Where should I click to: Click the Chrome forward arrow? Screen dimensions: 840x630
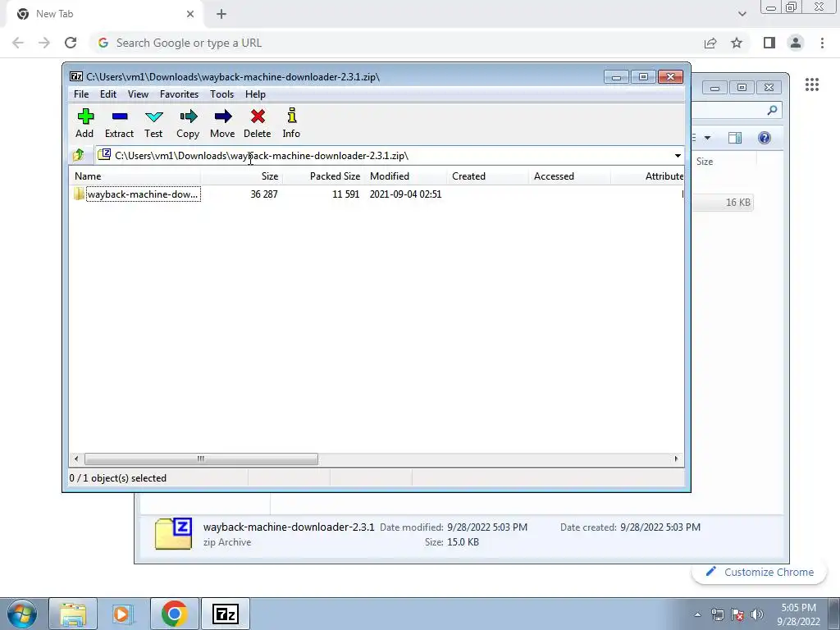(x=44, y=43)
